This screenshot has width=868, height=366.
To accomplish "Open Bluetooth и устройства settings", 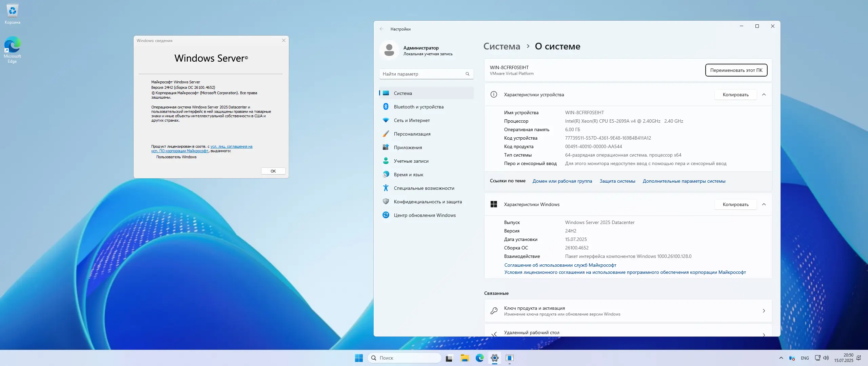I will click(418, 107).
